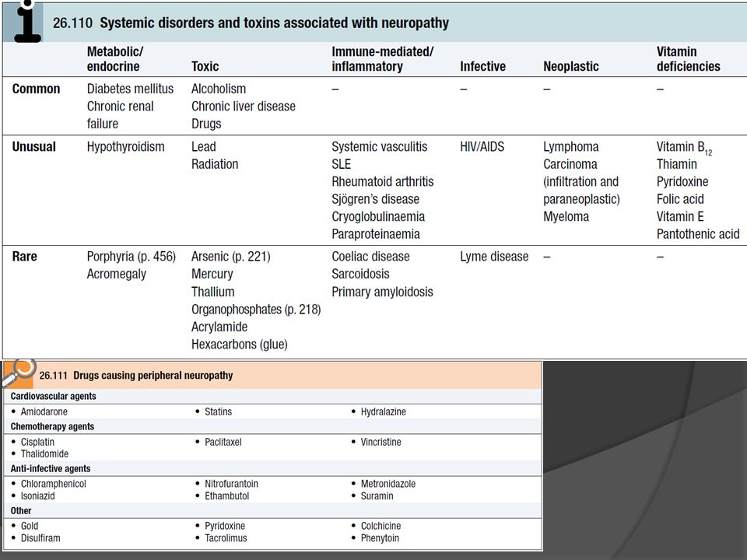This screenshot has height=560, width=747.
Task: Click 'Primary amyloidosis' entry
Action: [383, 292]
